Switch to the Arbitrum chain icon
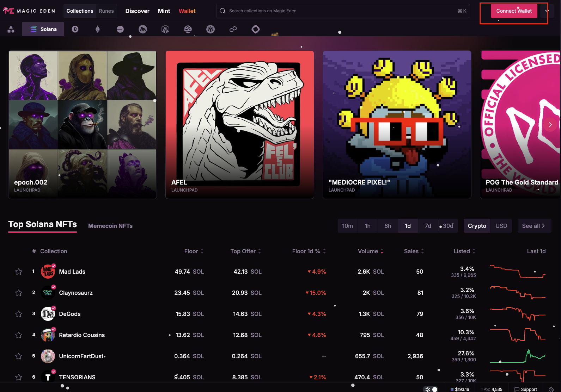 pos(165,29)
